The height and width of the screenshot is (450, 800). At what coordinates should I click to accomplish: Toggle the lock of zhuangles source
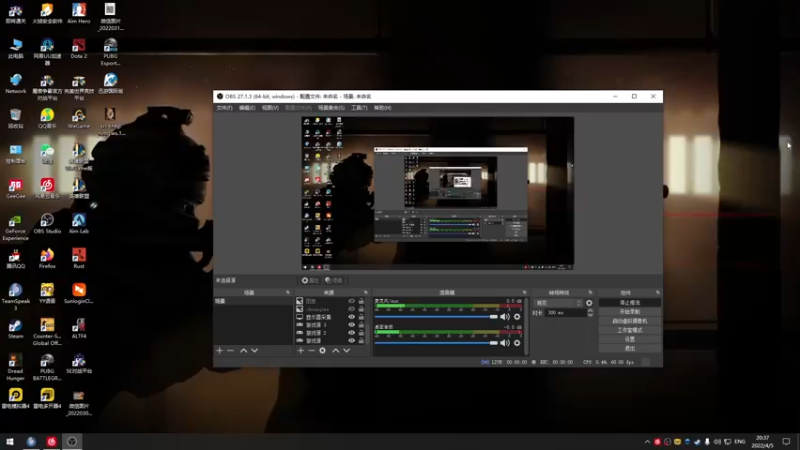(x=361, y=309)
